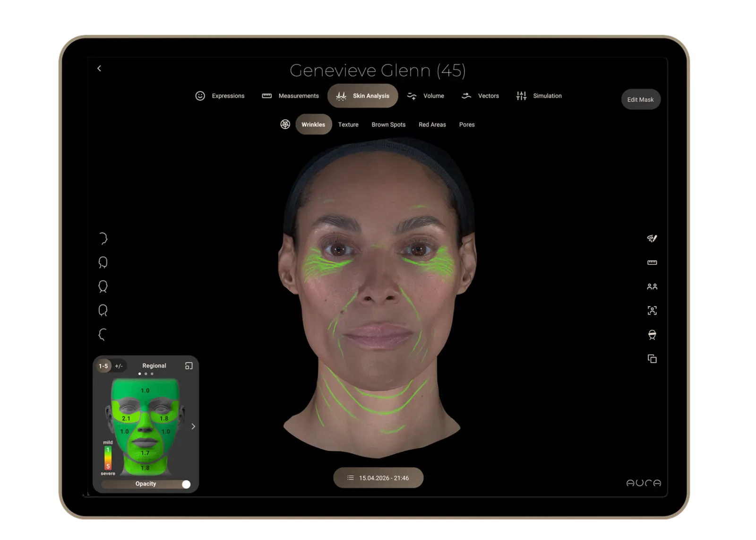Open the Vectors tab
The width and height of the screenshot is (756, 540).
(x=480, y=96)
